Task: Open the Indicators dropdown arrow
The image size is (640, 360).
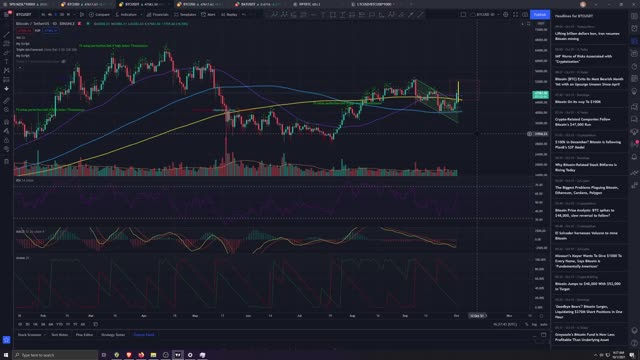Action: click(x=140, y=14)
